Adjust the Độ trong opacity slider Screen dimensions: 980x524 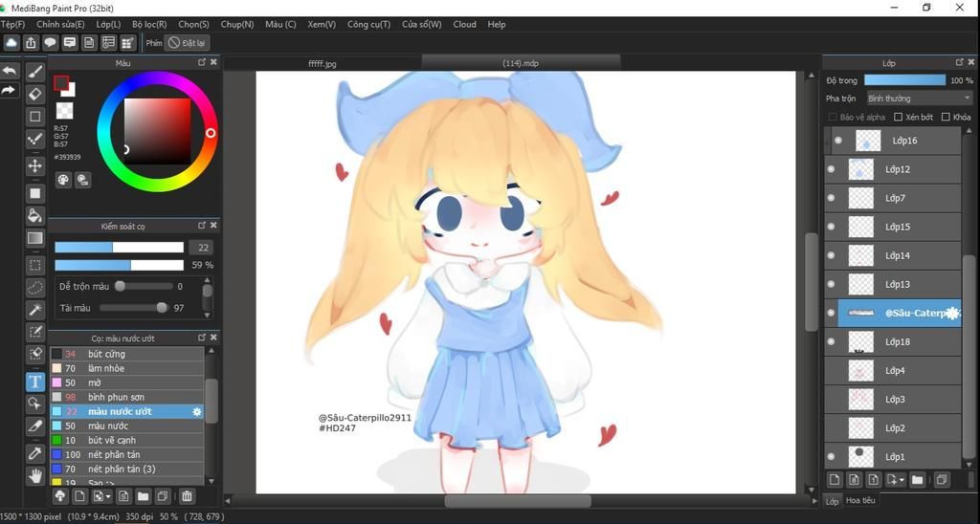904,80
